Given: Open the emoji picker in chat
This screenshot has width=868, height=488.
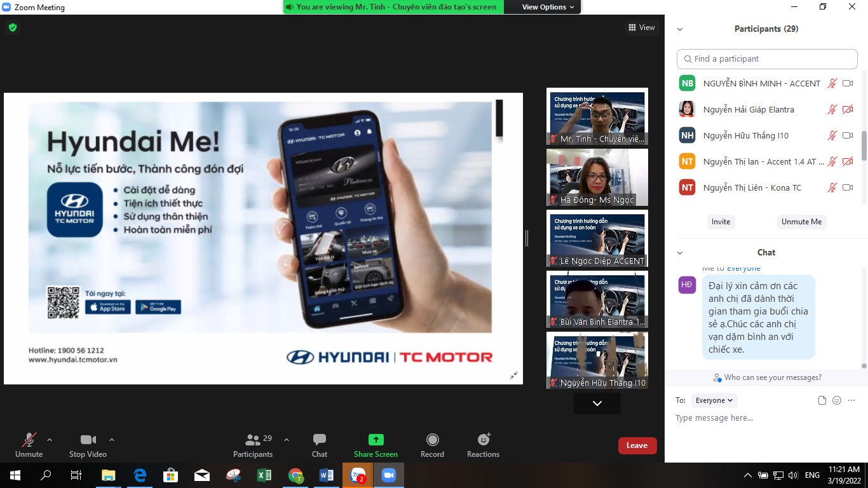Looking at the screenshot, I should pyautogui.click(x=837, y=400).
